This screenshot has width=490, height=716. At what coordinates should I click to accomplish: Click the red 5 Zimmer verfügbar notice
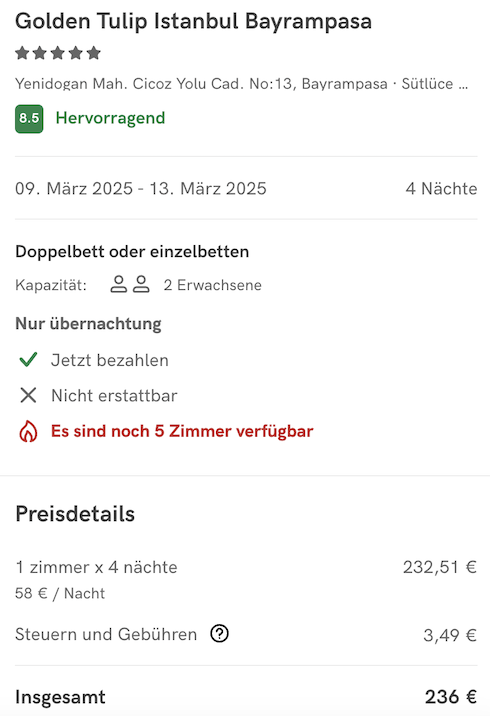click(x=182, y=431)
